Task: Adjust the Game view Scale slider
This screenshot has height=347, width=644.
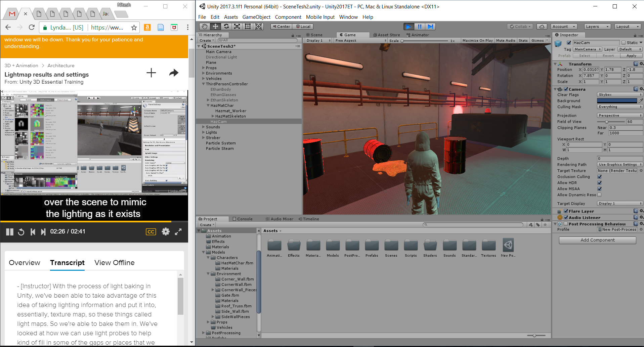Action: tap(425, 41)
